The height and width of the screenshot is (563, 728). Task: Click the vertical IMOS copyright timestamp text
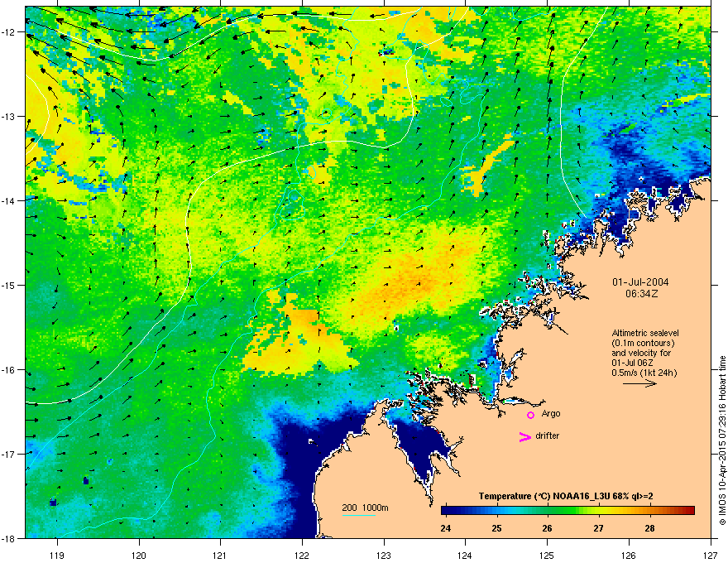[722, 440]
